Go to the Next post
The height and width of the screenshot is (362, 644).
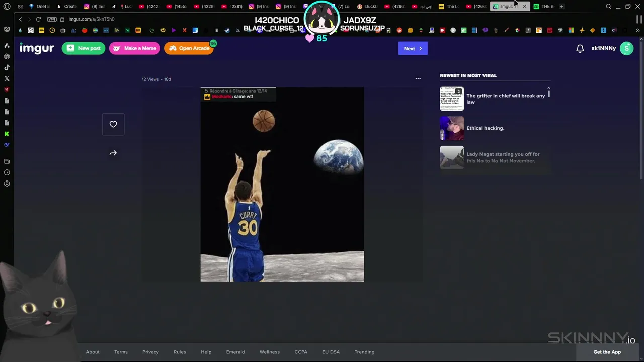pos(413,48)
